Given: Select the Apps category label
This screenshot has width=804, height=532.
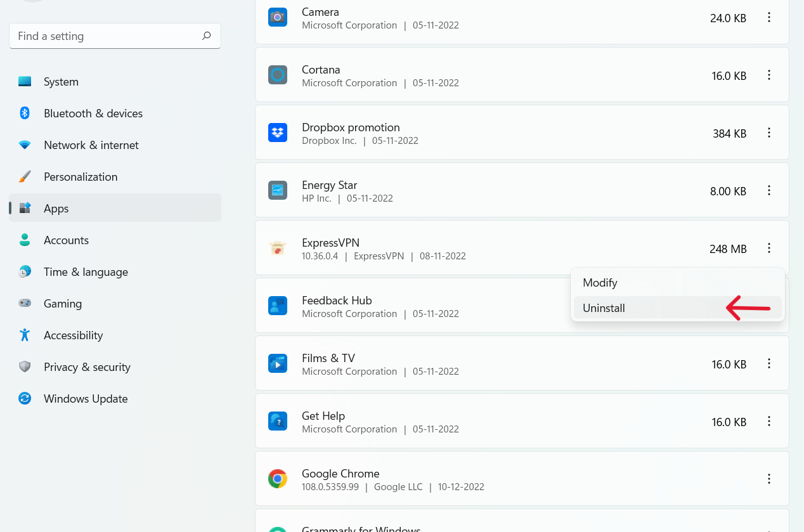Looking at the screenshot, I should [56, 209].
